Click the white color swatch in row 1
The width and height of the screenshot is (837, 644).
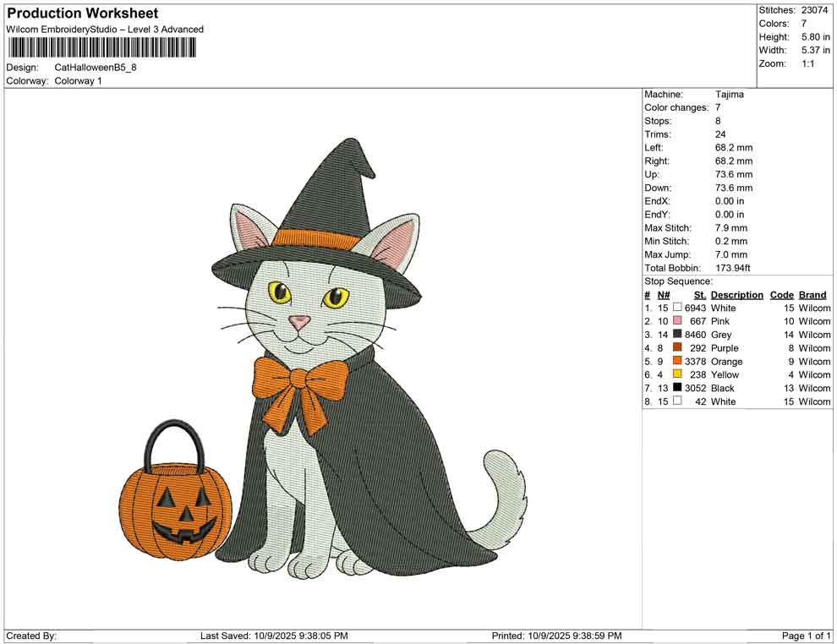click(677, 308)
